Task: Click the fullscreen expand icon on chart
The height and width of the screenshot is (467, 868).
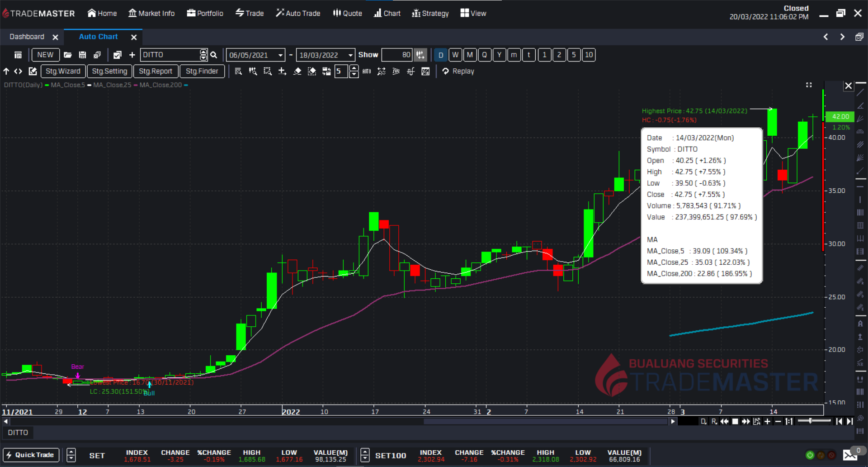Action: point(809,85)
